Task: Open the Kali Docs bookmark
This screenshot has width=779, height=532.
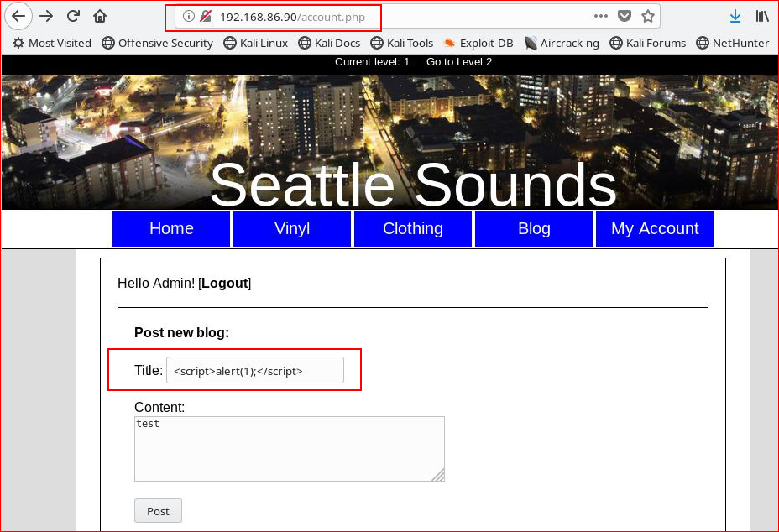Action: 329,44
